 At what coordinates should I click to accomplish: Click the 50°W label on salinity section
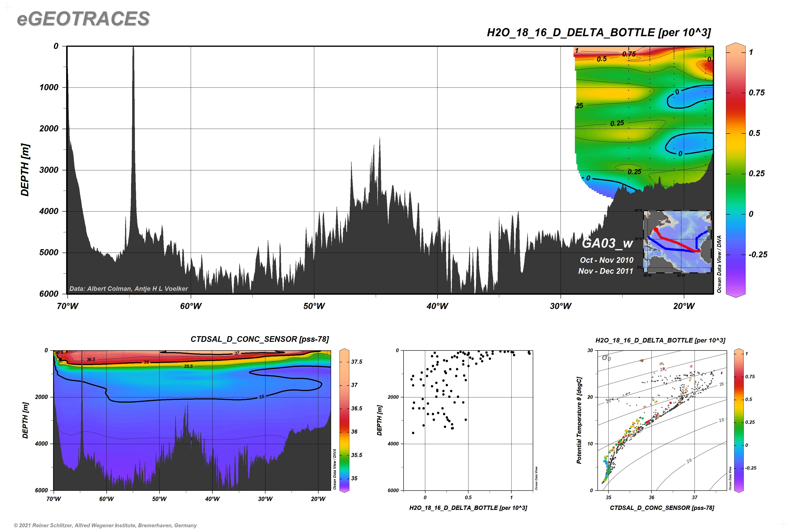pyautogui.click(x=159, y=499)
